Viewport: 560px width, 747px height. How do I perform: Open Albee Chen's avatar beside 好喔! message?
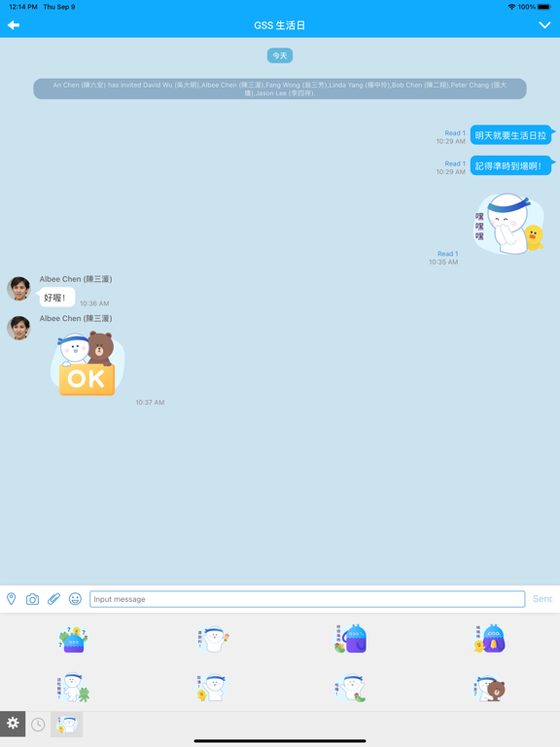point(19,289)
